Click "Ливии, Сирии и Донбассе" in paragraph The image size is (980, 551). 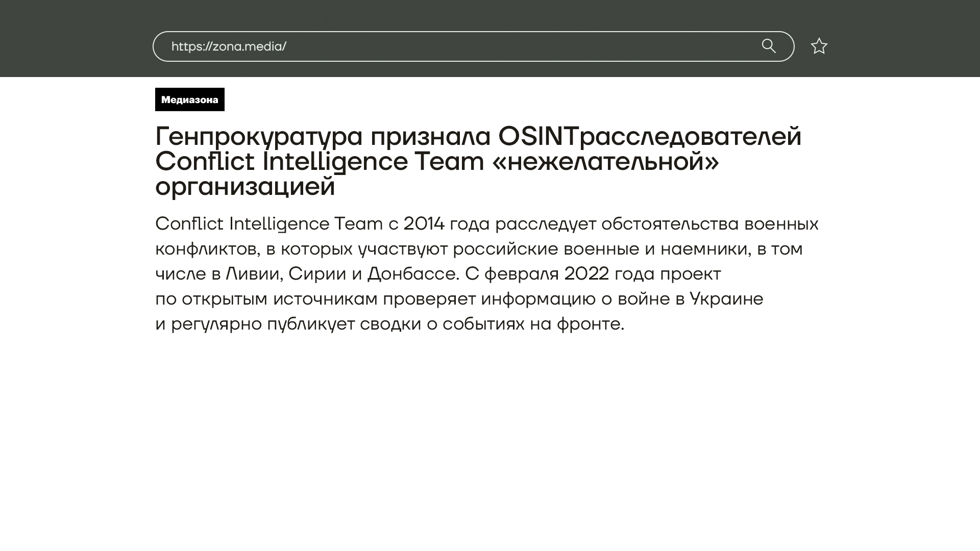pos(341,274)
